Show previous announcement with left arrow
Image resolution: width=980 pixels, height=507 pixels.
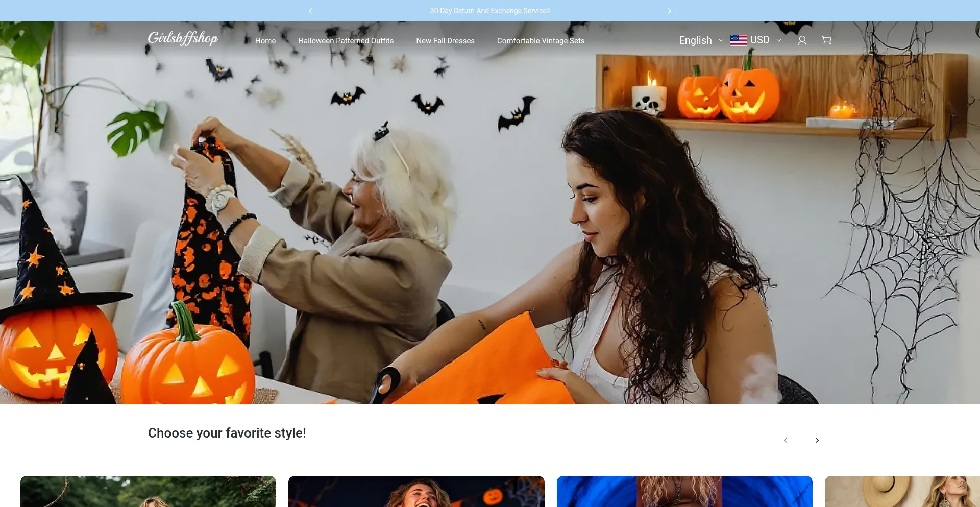pos(310,11)
